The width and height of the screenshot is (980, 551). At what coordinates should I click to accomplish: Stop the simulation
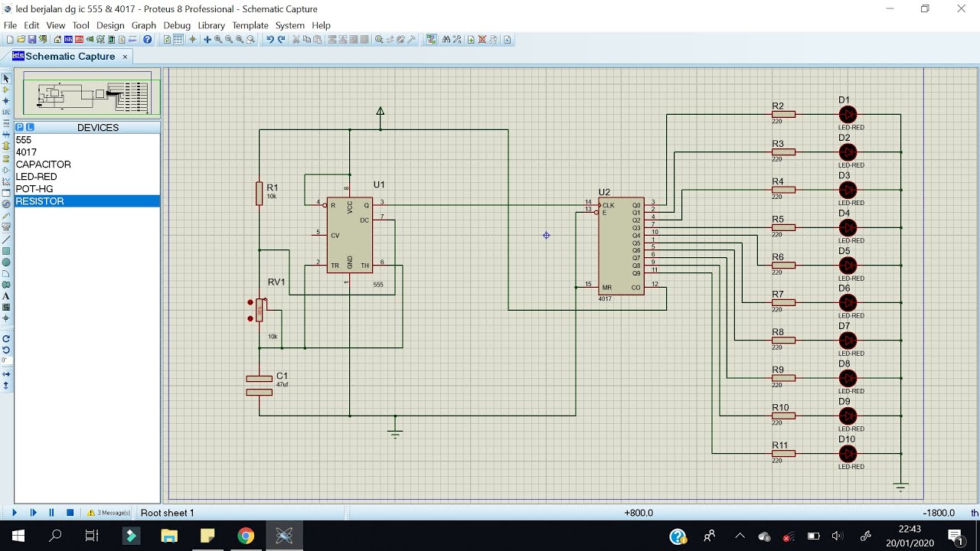70,513
